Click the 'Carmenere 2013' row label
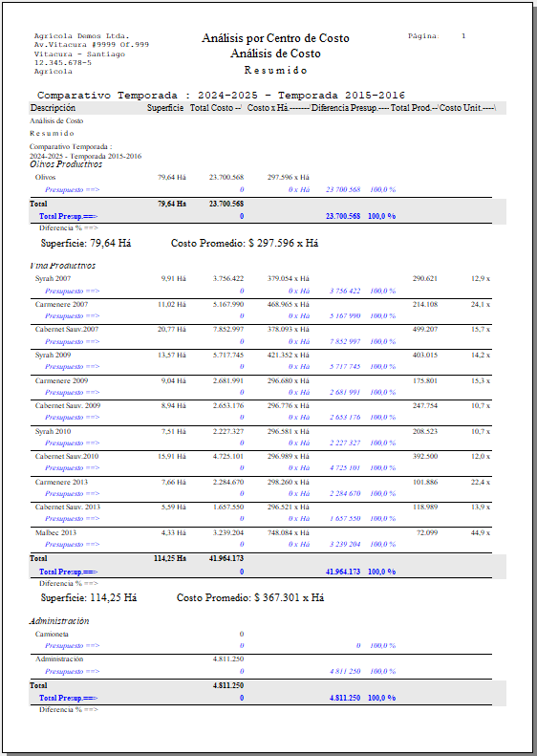The width and height of the screenshot is (537, 756). [x=62, y=482]
